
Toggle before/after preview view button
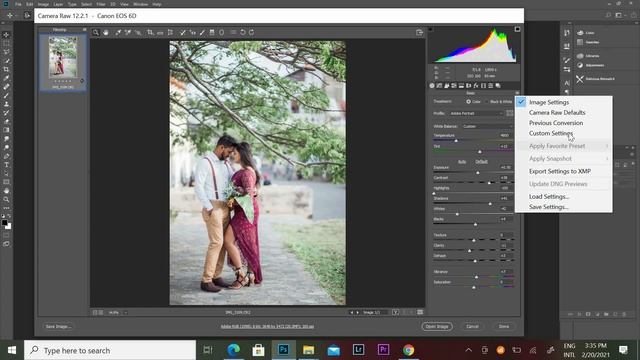click(396, 313)
